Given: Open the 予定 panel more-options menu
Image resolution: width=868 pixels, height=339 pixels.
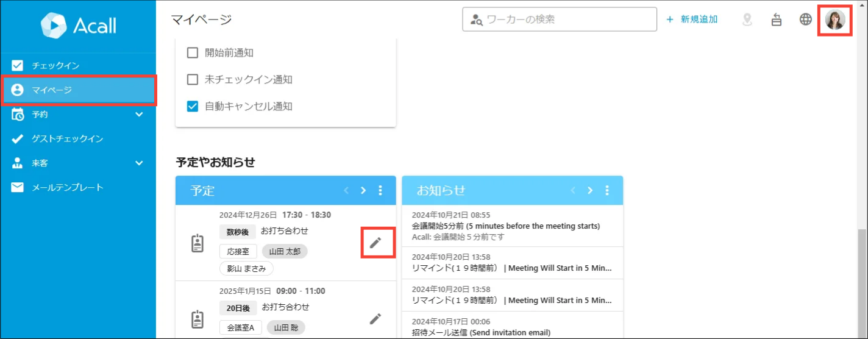Looking at the screenshot, I should tap(380, 190).
